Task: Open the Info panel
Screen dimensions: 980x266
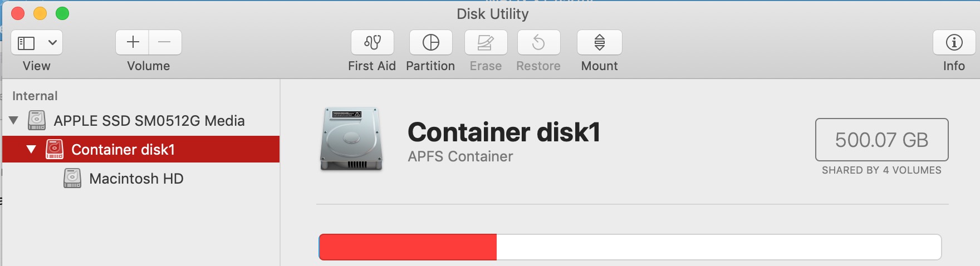Action: pos(954,42)
